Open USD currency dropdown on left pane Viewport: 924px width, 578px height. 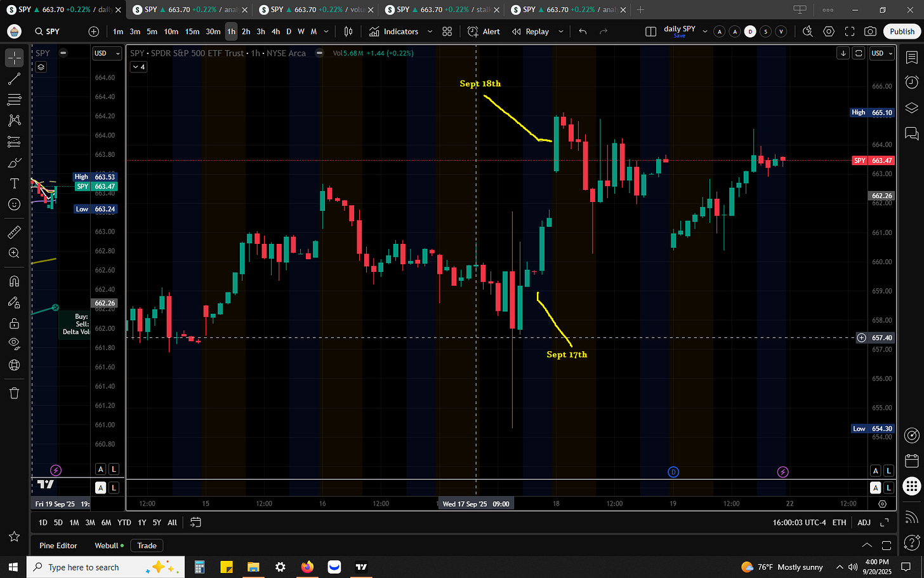tap(107, 53)
